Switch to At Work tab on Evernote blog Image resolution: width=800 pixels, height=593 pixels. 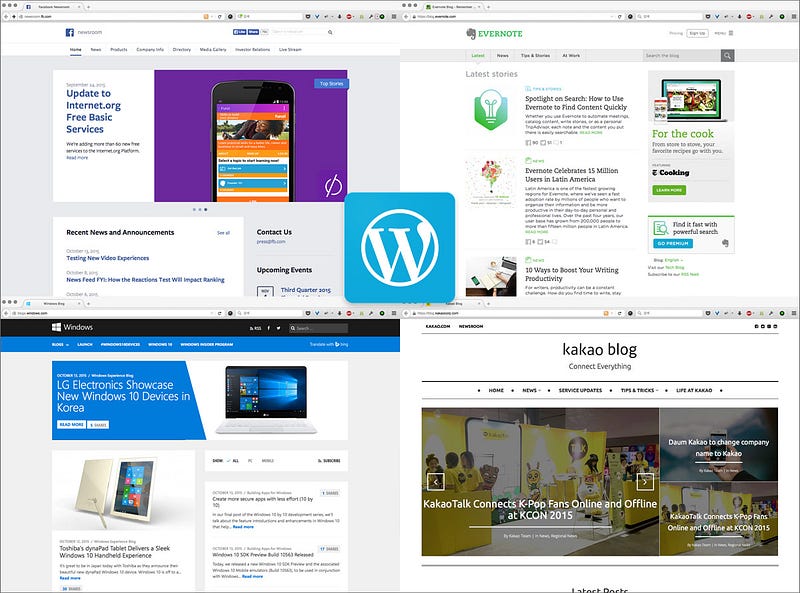tap(571, 56)
